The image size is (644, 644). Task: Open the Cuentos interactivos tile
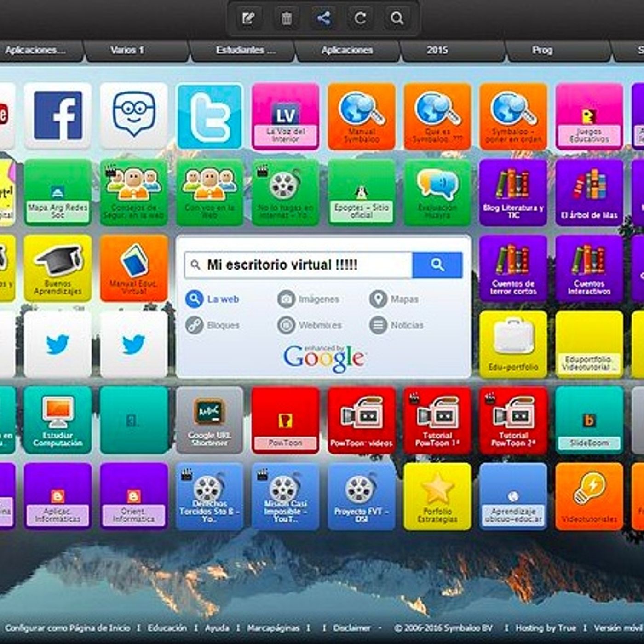[x=589, y=268]
